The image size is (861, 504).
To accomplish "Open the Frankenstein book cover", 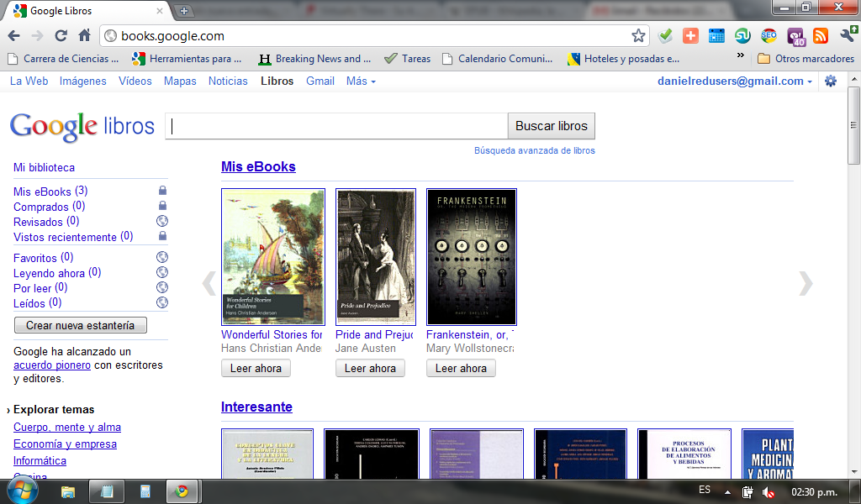I will pos(472,257).
